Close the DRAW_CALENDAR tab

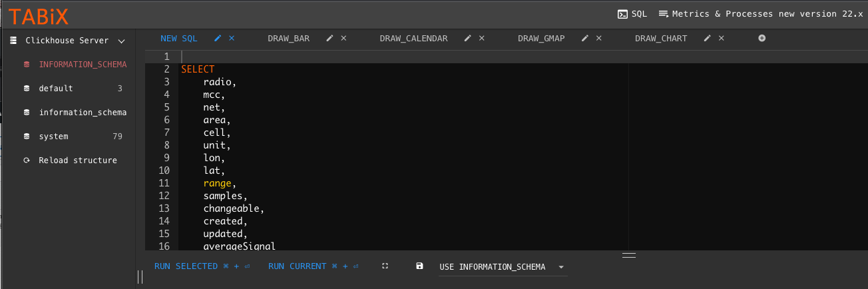coord(482,39)
